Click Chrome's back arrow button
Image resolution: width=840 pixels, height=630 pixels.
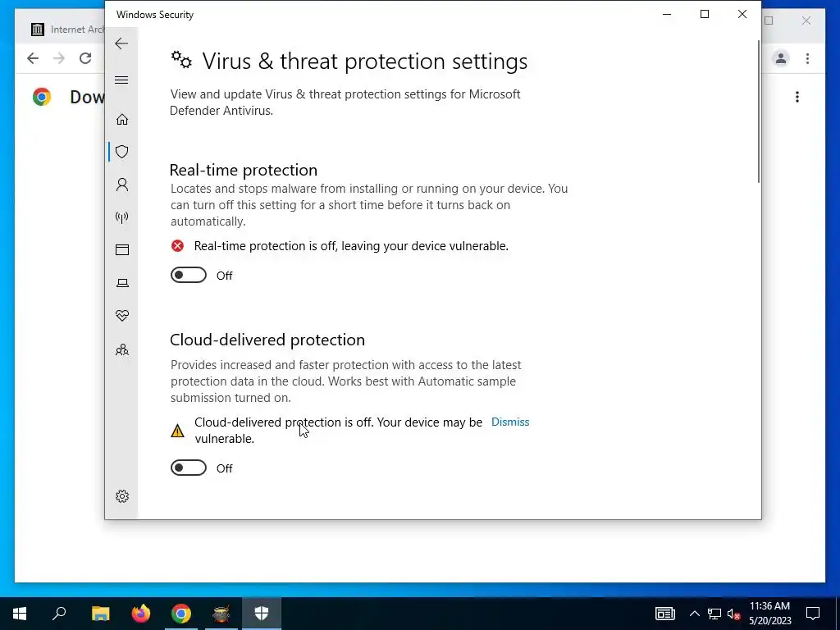(33, 58)
